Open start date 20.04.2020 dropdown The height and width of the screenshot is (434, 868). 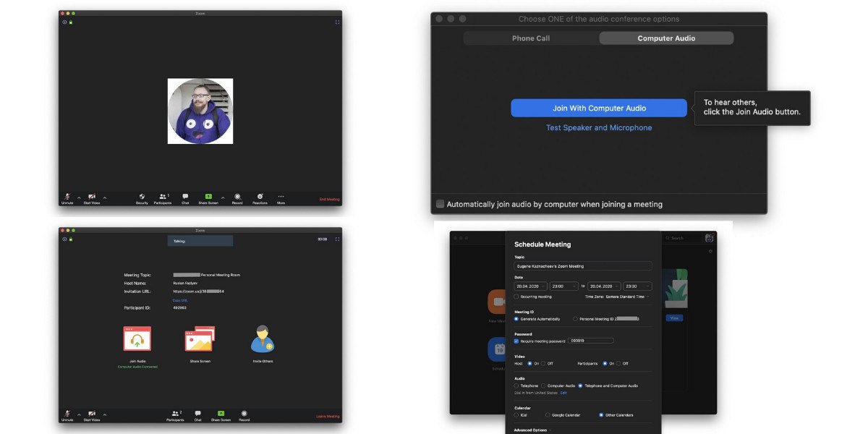pyautogui.click(x=531, y=286)
